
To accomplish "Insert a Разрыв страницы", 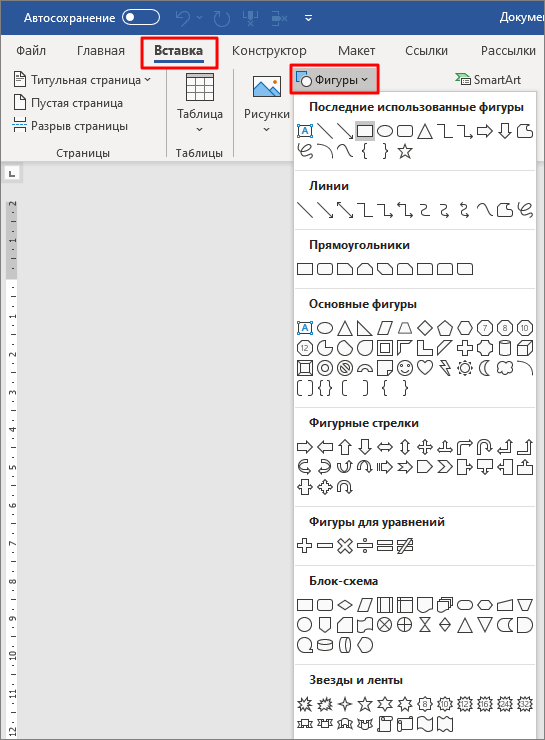I will click(x=70, y=126).
